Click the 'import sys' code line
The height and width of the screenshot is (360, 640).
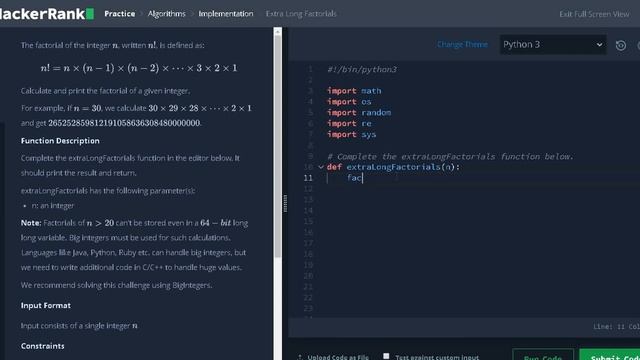point(351,134)
